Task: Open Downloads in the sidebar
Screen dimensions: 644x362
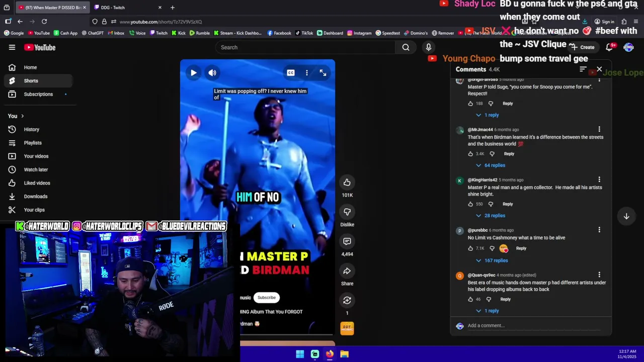Action: 38,197
